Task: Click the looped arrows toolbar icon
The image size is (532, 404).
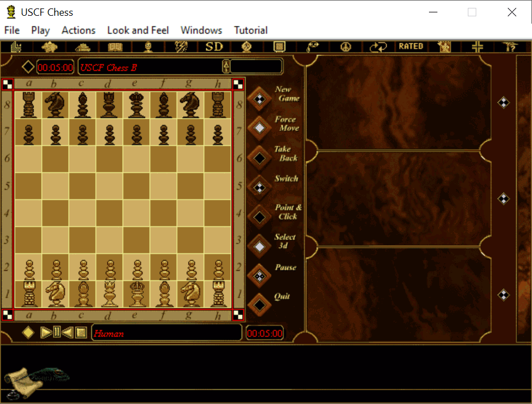Action: [x=378, y=47]
